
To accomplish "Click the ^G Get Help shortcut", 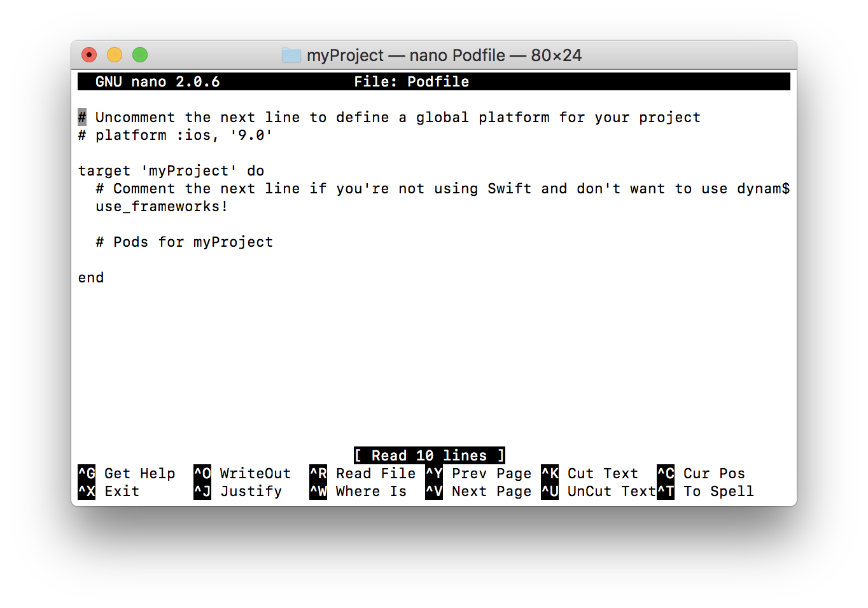I will tap(127, 474).
